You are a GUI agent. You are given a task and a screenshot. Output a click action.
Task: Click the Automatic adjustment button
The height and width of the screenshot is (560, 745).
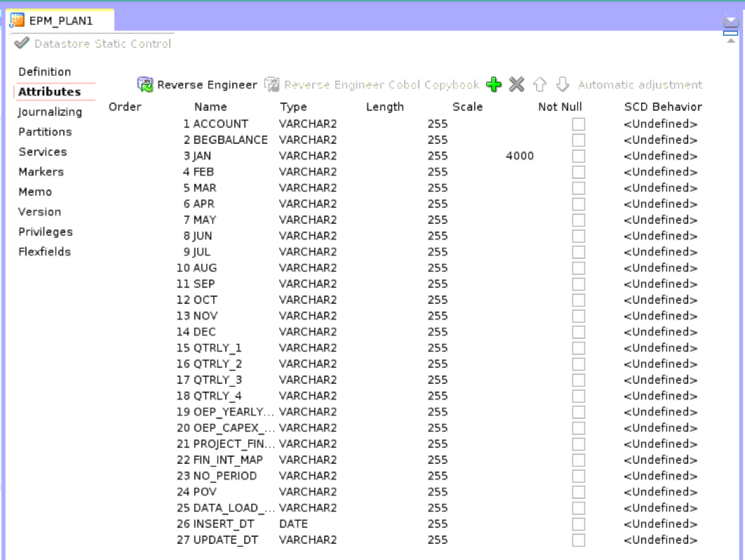pos(639,85)
